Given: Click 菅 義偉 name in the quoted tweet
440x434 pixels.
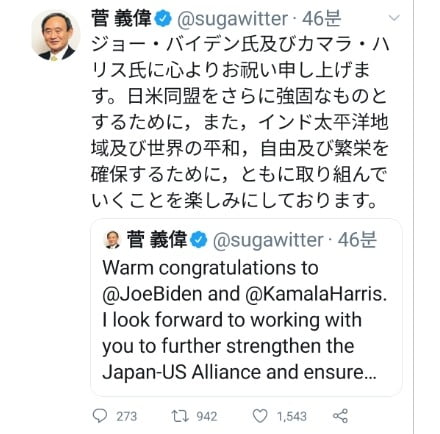Looking at the screenshot, I should coord(157,240).
